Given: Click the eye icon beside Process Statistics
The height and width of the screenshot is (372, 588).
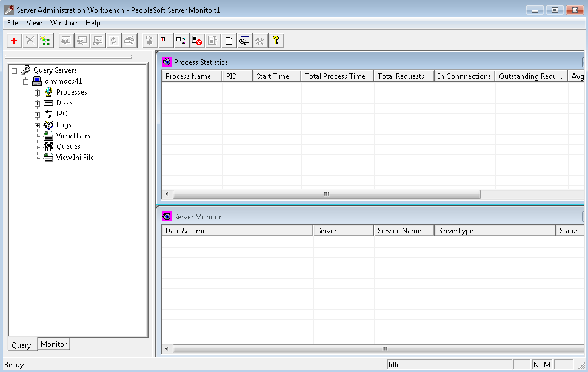Looking at the screenshot, I should [x=167, y=62].
